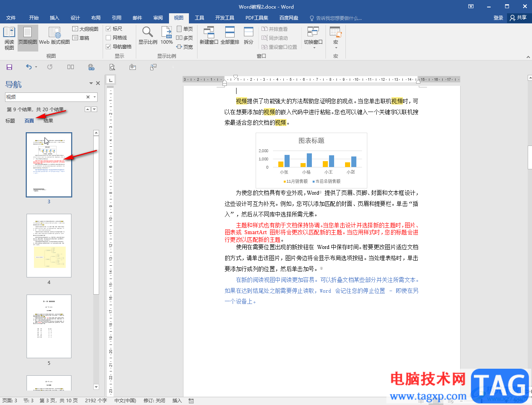
Task: Fit page width (页宽)
Action: click(185, 47)
